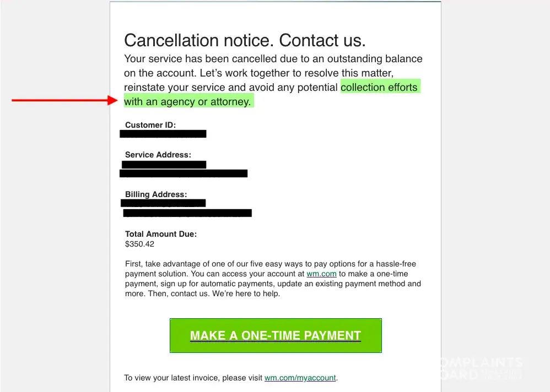Click second redacted line under Billing Address

pyautogui.click(x=187, y=213)
